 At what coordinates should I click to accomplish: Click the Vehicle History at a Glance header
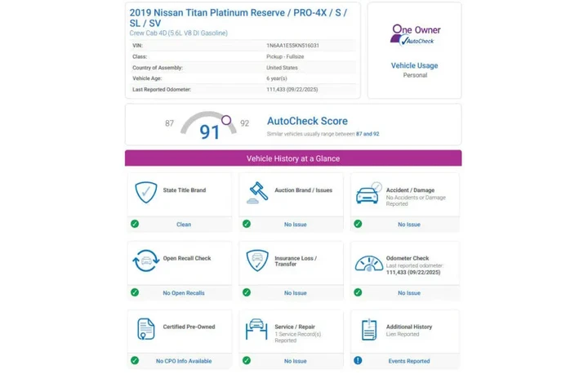coord(293,158)
